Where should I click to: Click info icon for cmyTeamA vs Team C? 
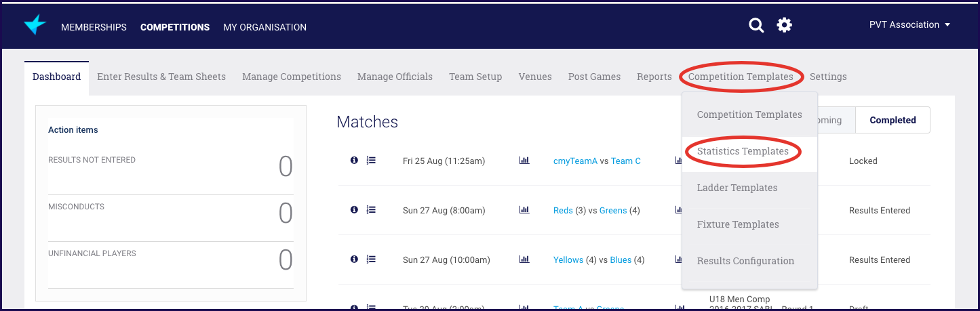pyautogui.click(x=354, y=161)
